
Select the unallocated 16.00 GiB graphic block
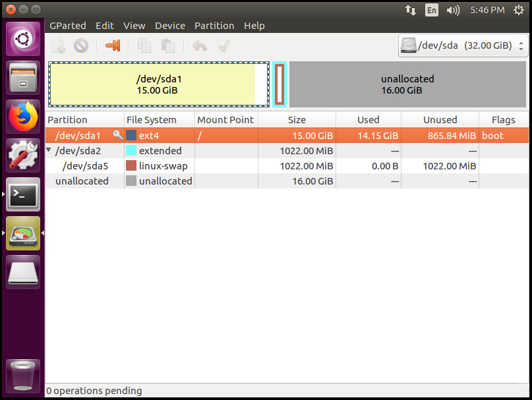click(x=407, y=84)
